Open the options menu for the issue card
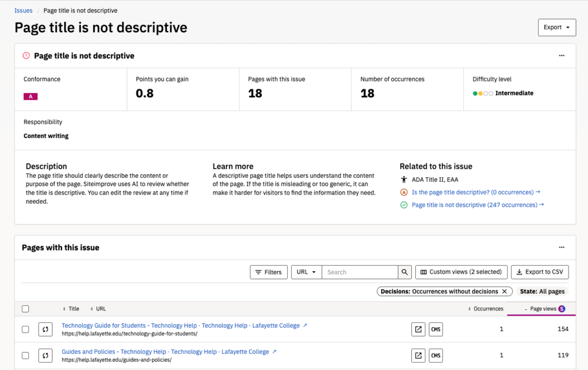The image size is (588, 370). pos(562,56)
